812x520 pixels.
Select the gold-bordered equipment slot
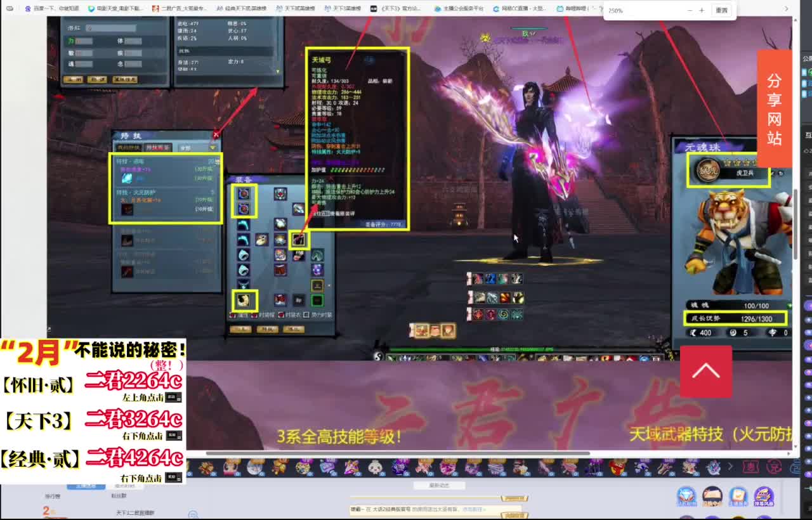[317, 285]
